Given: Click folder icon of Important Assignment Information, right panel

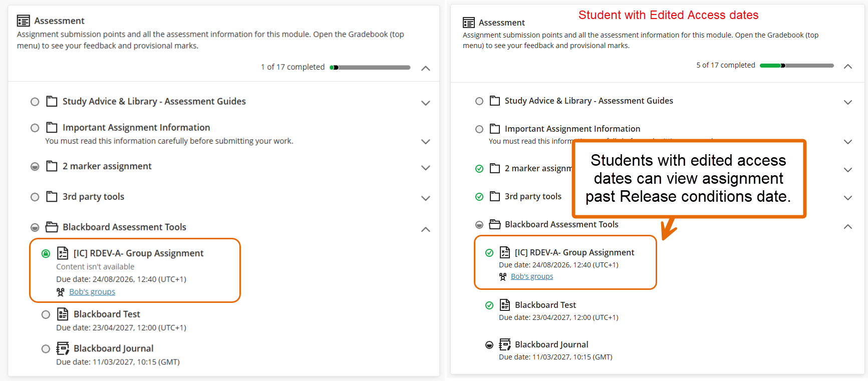Looking at the screenshot, I should (495, 129).
